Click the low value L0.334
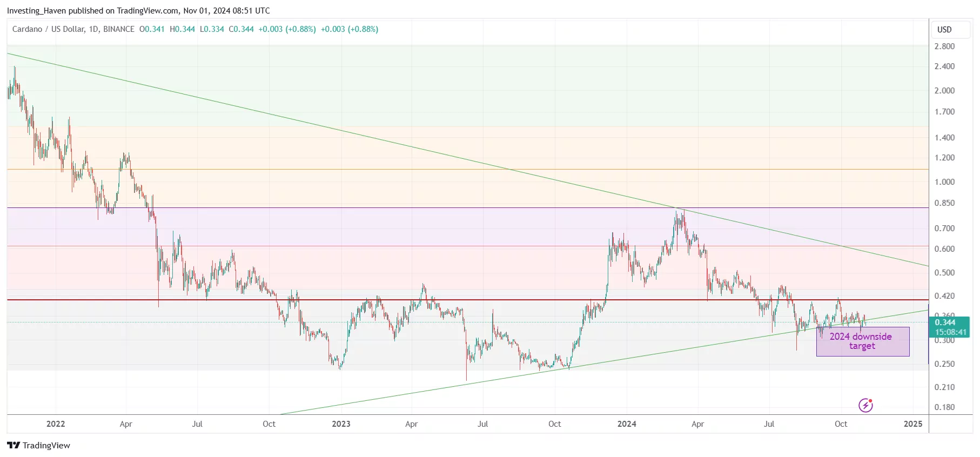 212,29
